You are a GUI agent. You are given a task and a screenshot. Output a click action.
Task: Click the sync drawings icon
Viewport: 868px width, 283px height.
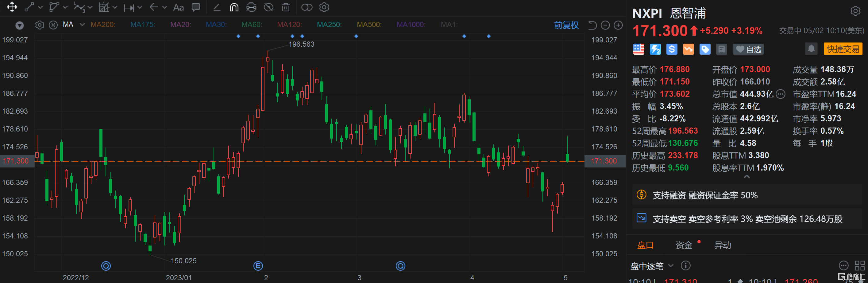[251, 7]
